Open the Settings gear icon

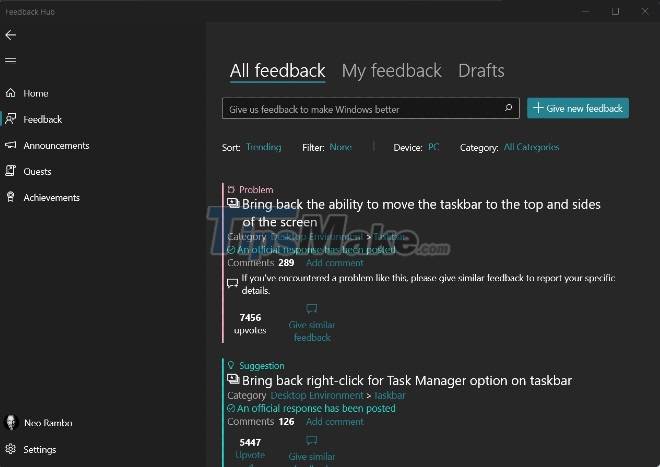pyautogui.click(x=11, y=449)
